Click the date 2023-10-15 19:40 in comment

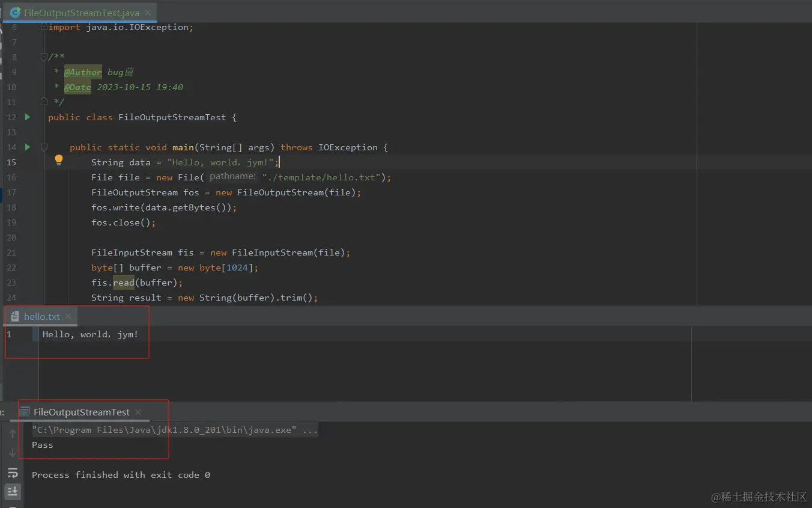pos(140,87)
